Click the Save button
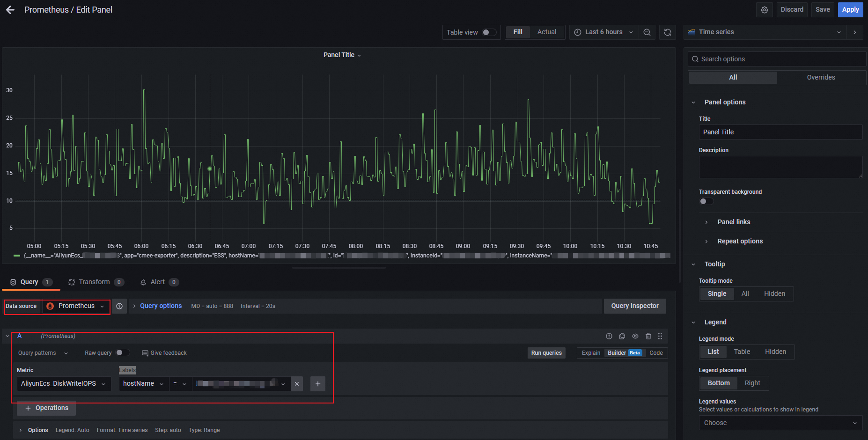The height and width of the screenshot is (440, 868). point(823,10)
